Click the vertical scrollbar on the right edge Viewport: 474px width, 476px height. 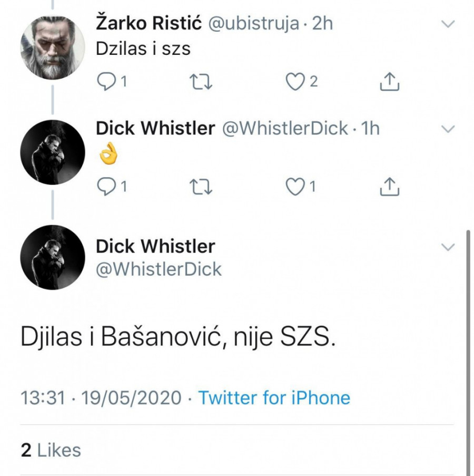(x=468, y=352)
